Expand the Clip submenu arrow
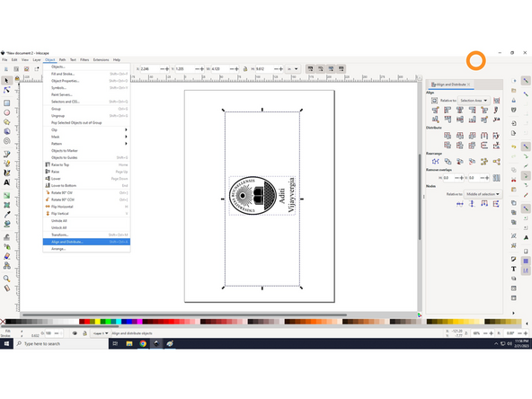 click(126, 130)
